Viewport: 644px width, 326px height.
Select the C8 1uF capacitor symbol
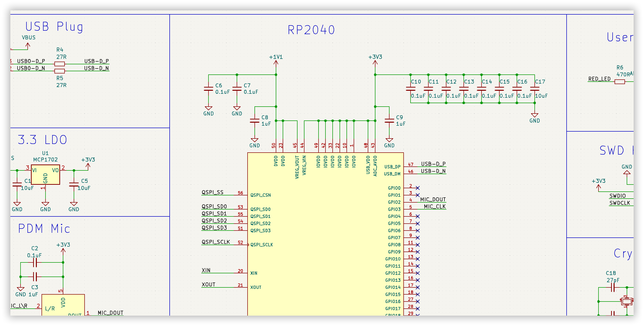point(254,121)
